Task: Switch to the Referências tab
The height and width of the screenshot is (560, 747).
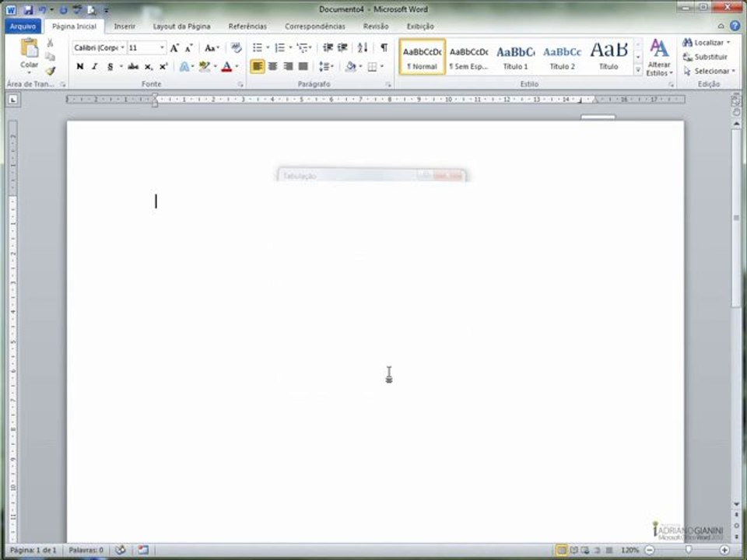Action: [x=247, y=26]
